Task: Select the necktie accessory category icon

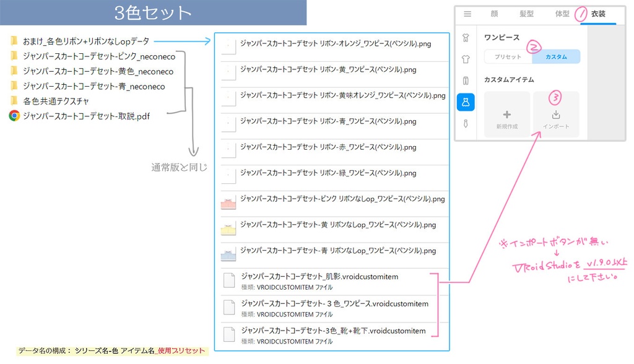Action: 466,124
